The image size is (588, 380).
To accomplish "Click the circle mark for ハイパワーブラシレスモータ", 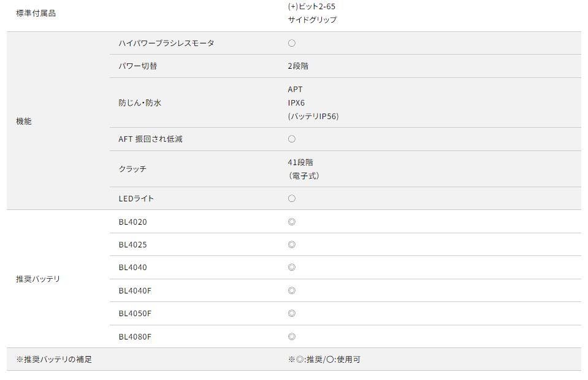I will click(292, 43).
